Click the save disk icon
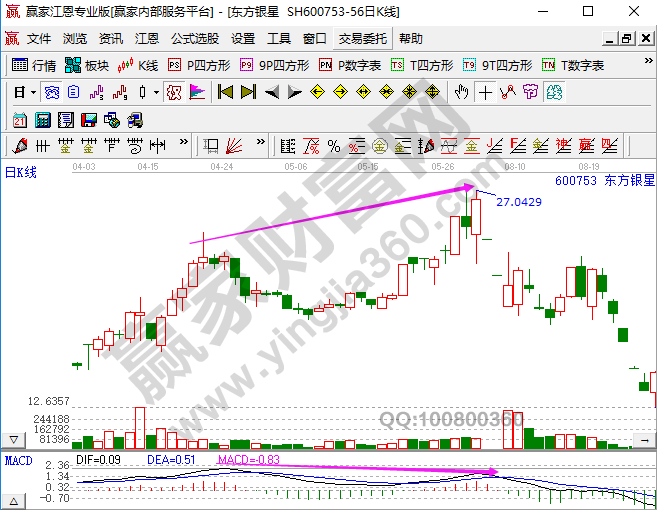 coord(88,120)
